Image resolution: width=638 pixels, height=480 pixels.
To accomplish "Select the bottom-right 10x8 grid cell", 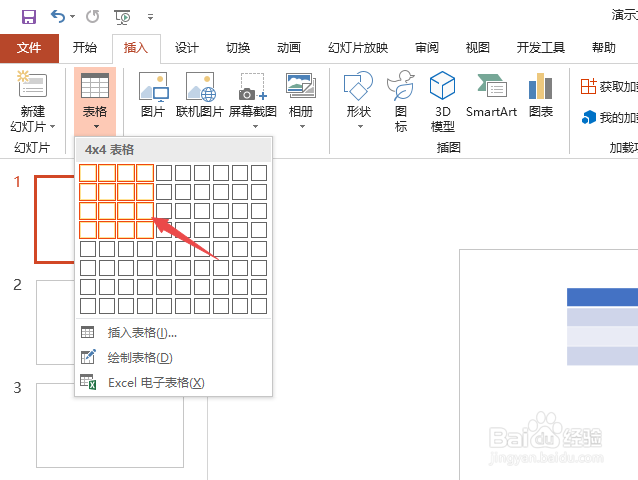I will pyautogui.click(x=259, y=306).
